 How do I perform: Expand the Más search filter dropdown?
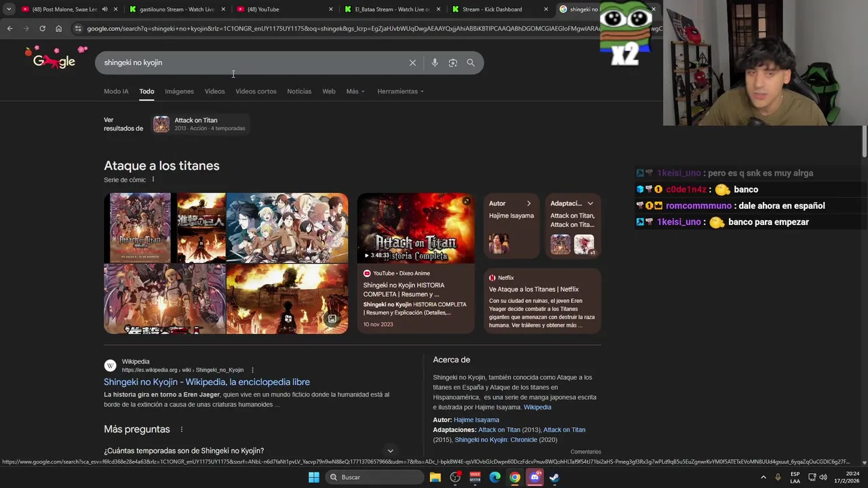(x=355, y=91)
